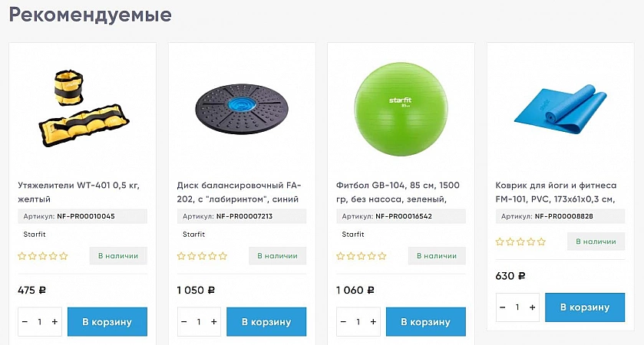Screen dimensions: 644x345
Task: Add weights WT-401 to cart
Action: [107, 322]
